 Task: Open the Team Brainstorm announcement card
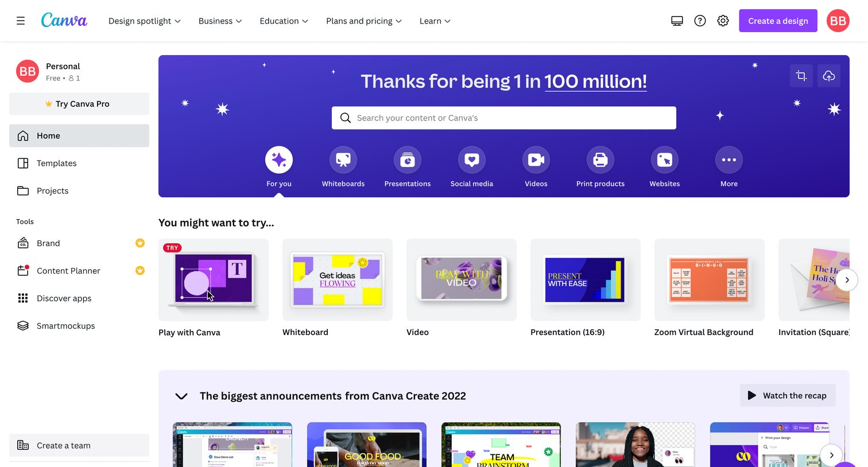501,445
